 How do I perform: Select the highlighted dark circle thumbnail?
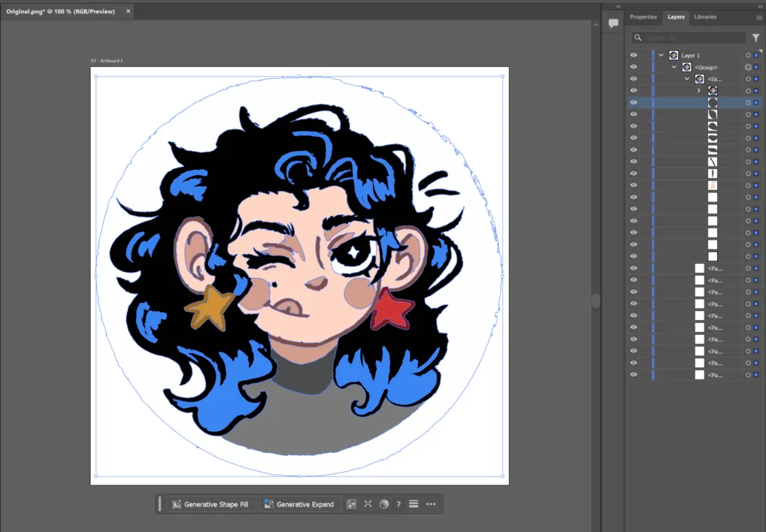pyautogui.click(x=713, y=103)
